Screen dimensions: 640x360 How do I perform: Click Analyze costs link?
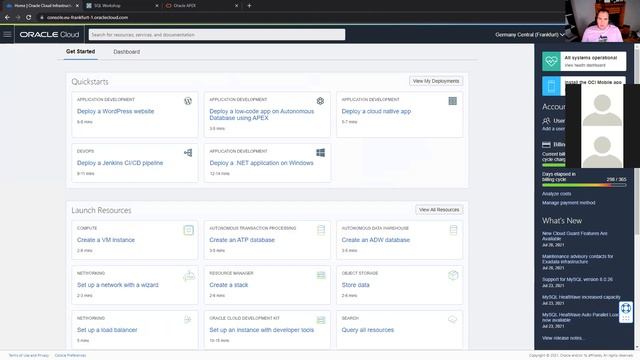(x=556, y=193)
